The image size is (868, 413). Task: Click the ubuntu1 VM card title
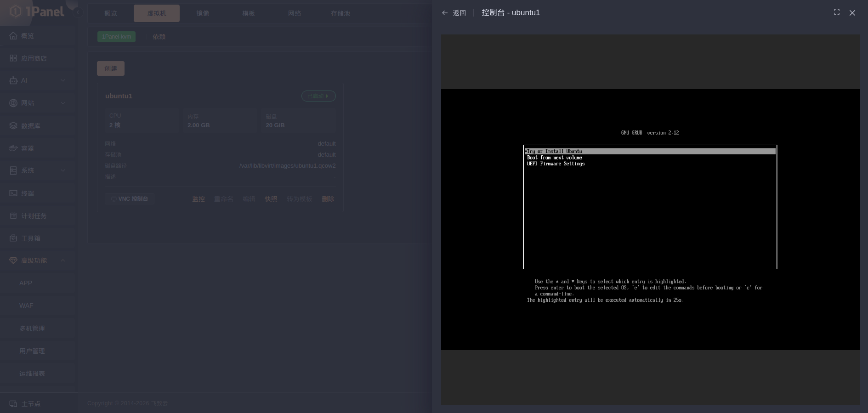tap(119, 96)
